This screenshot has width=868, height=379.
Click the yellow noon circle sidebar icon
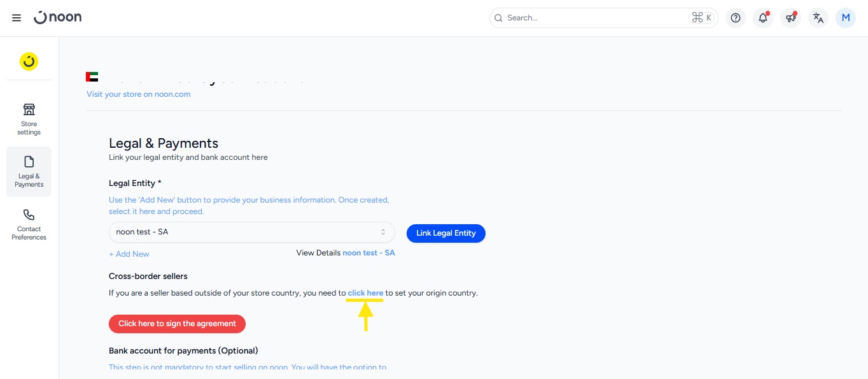(x=29, y=61)
